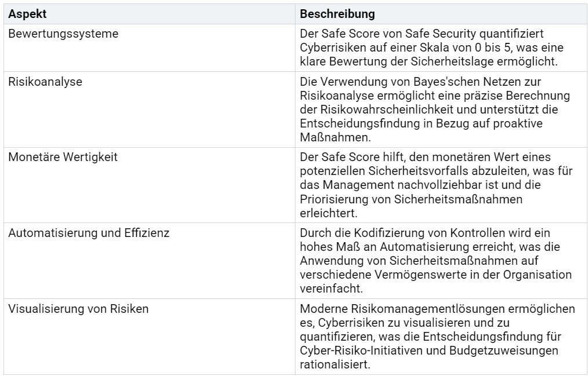Click the description starting with Der Safe Score von Safe Security
Screen dimensions: 588x376
pyautogui.click(x=430, y=46)
